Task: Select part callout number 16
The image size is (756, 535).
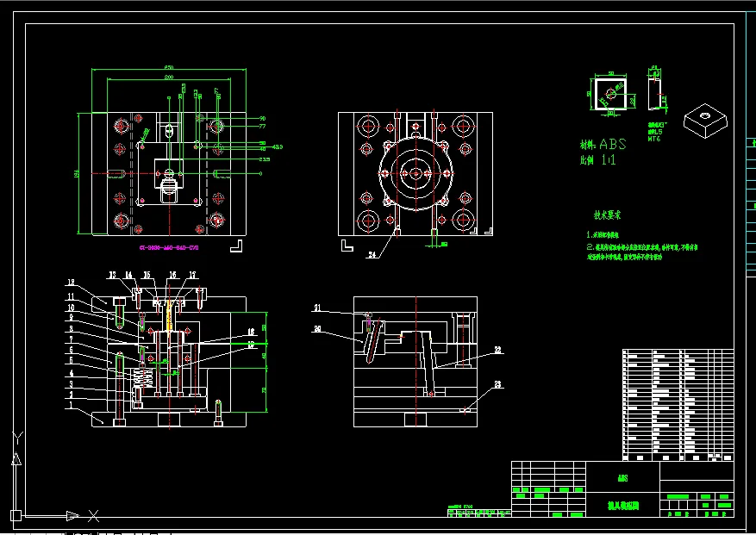Action: click(172, 275)
